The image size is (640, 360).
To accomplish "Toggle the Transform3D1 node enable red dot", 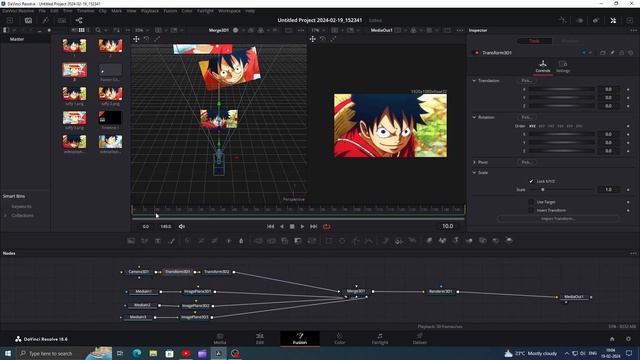I will [x=476, y=53].
